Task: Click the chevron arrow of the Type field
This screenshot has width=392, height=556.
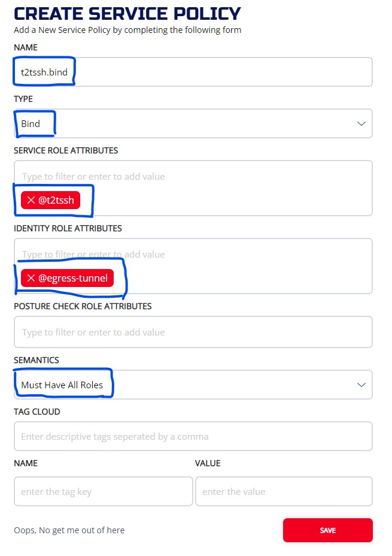Action: click(361, 124)
